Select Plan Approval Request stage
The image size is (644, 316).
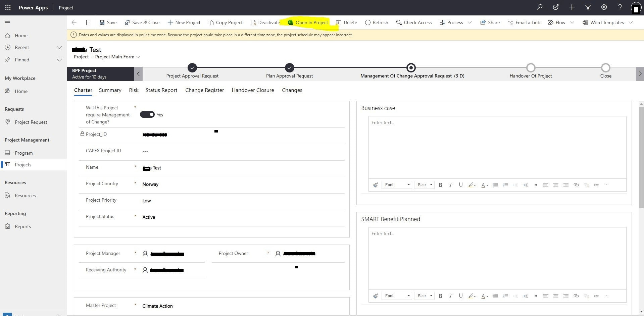coord(289,68)
